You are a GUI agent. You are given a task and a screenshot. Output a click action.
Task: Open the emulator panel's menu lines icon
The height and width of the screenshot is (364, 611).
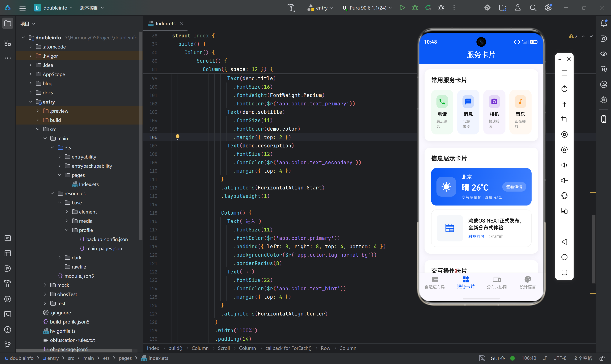pyautogui.click(x=564, y=73)
